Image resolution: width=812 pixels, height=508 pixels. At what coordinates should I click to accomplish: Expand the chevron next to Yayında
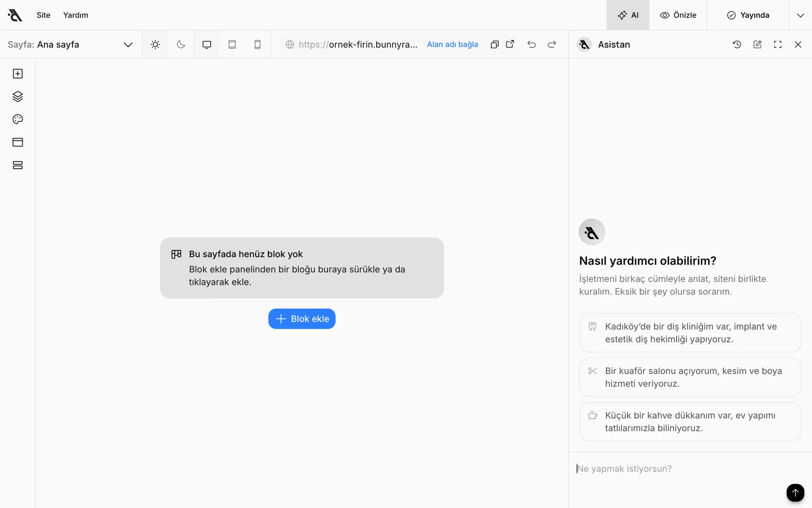800,15
